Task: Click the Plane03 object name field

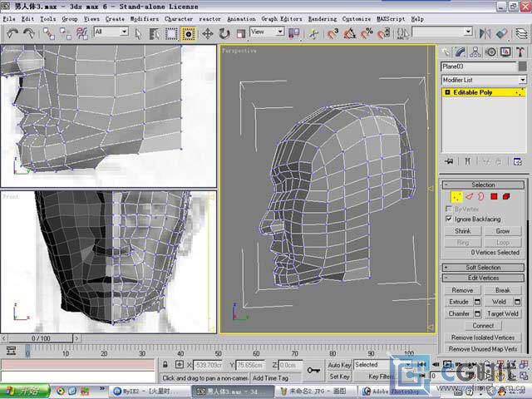Action: pyautogui.click(x=479, y=66)
